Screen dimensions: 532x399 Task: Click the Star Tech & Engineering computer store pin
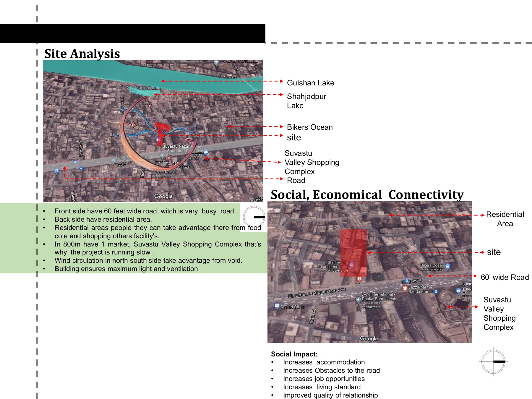point(352,266)
